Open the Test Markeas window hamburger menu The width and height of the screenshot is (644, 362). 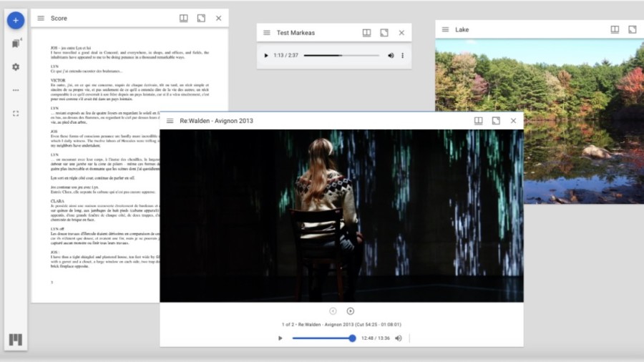(x=267, y=32)
